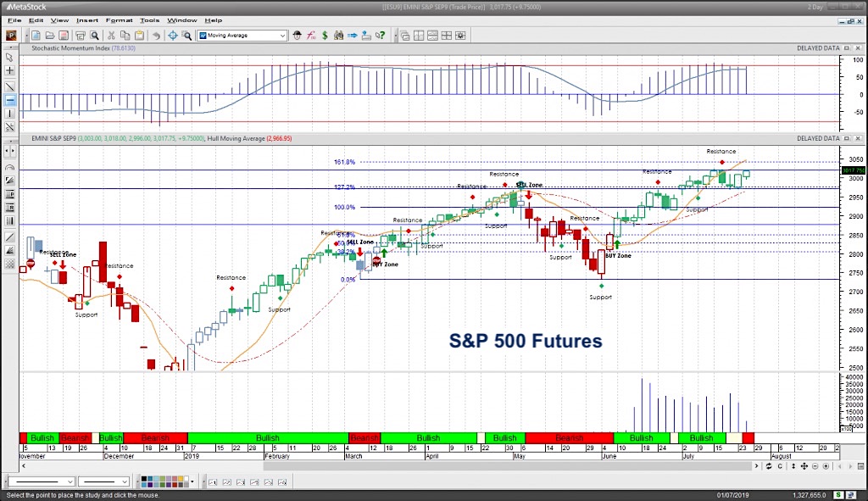Click the first chart template button
The image size is (868, 501).
tap(213, 482)
